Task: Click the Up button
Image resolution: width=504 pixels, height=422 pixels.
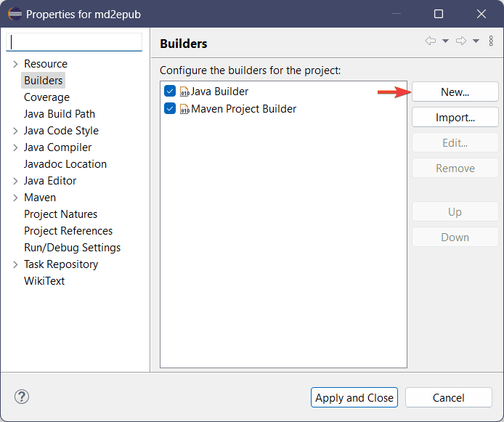Action: click(x=455, y=212)
